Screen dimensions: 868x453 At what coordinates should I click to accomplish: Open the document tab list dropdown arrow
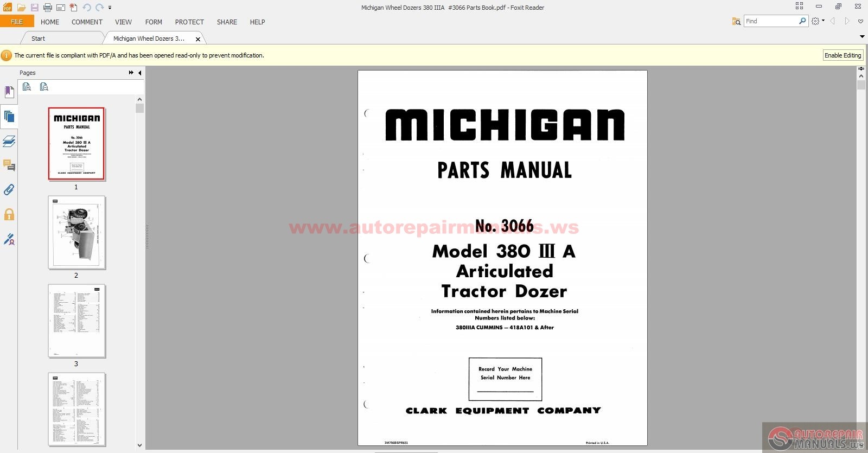point(862,36)
